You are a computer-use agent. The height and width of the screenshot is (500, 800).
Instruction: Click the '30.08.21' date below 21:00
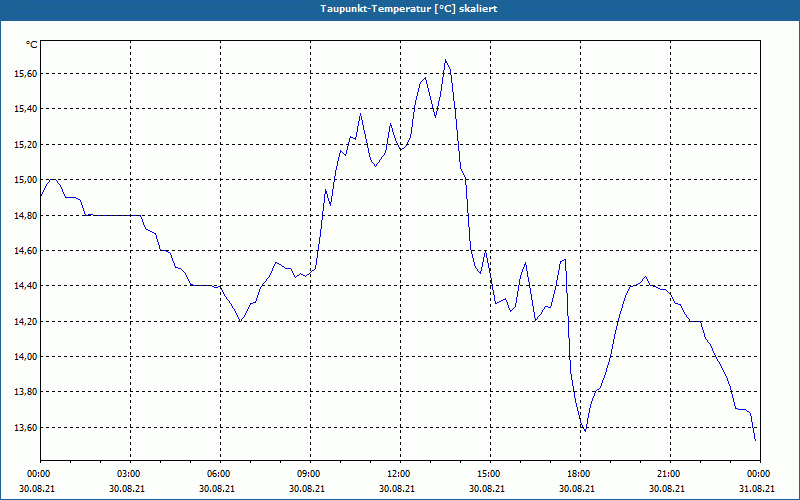[667, 488]
